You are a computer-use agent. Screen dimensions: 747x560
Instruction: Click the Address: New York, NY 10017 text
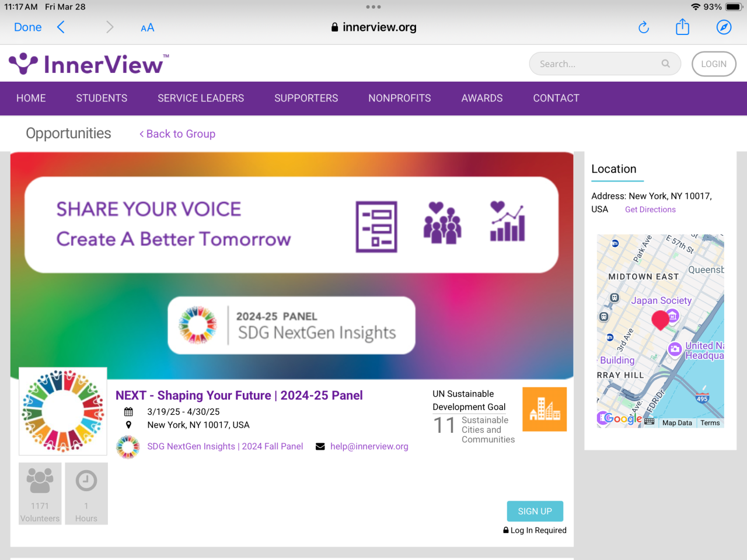(651, 202)
